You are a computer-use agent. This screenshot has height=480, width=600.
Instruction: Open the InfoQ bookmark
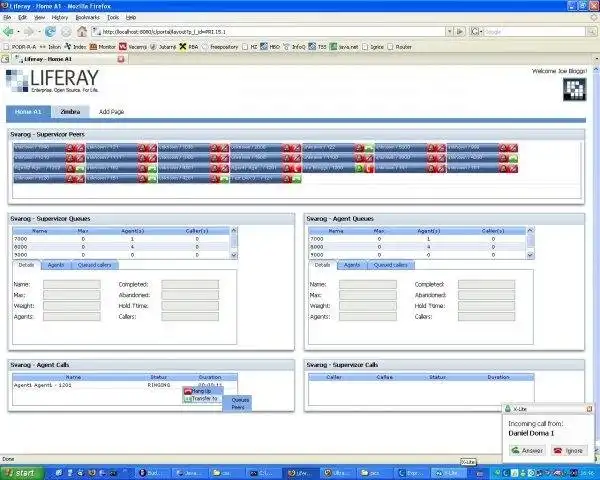coord(294,47)
